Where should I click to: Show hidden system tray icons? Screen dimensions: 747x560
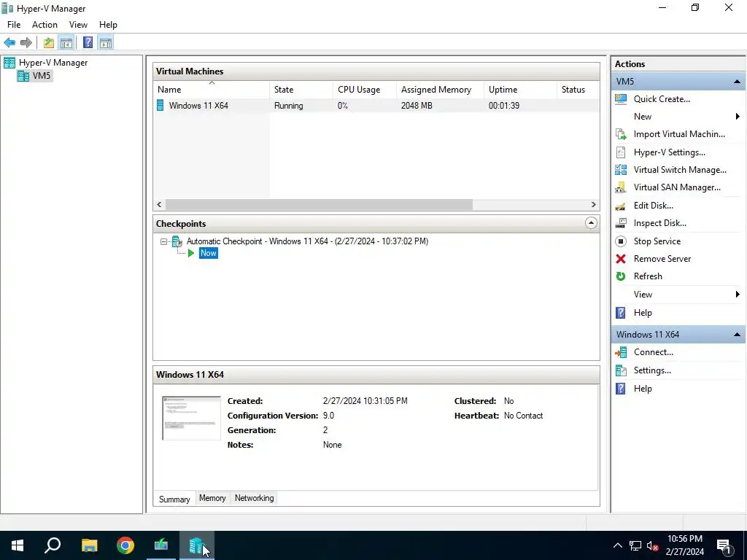coord(617,545)
